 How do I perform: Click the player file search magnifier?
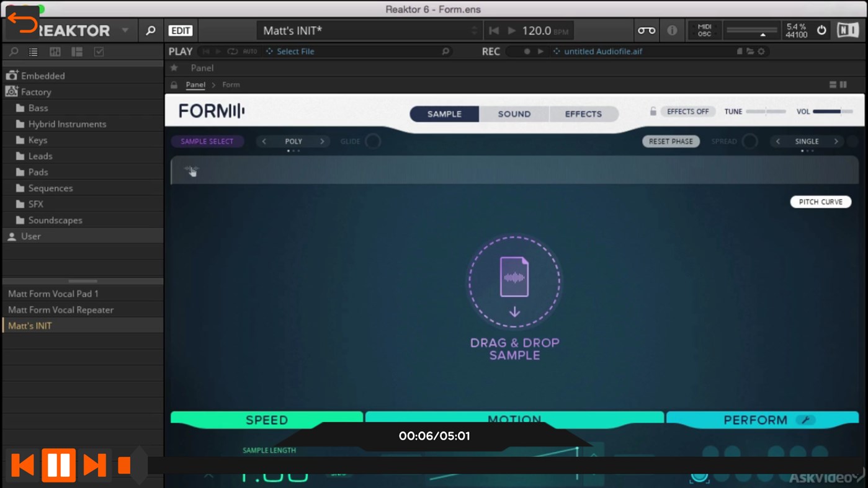click(x=445, y=51)
